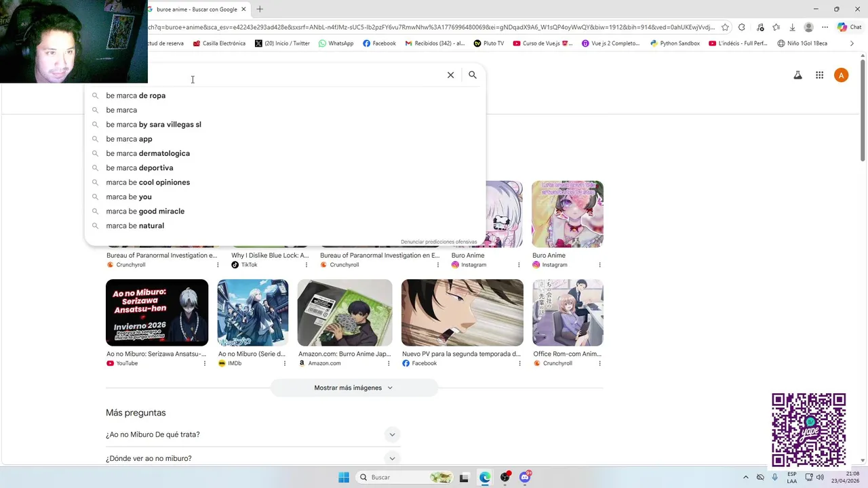
Task: Clear the search box with the X
Action: click(450, 75)
